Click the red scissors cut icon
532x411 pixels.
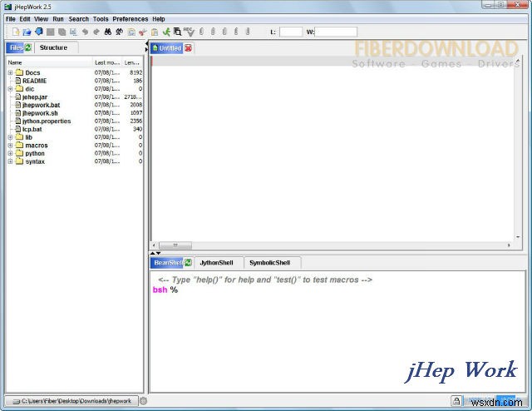(143, 32)
